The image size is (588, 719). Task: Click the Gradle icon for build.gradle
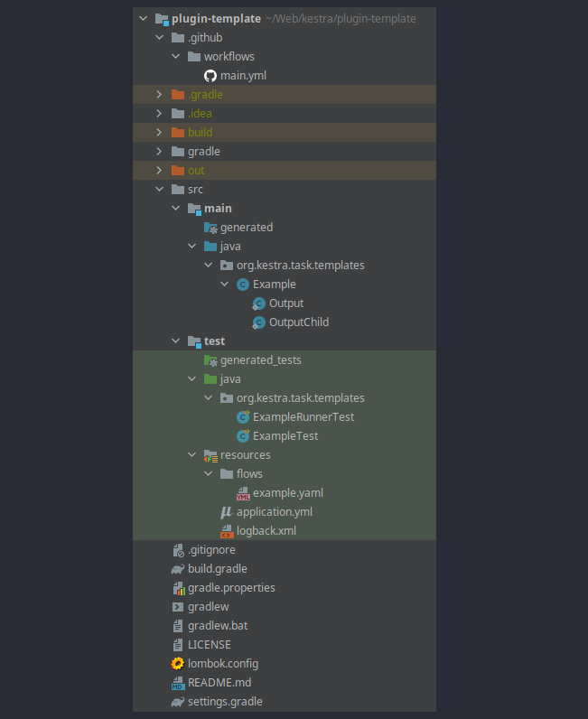coord(178,569)
